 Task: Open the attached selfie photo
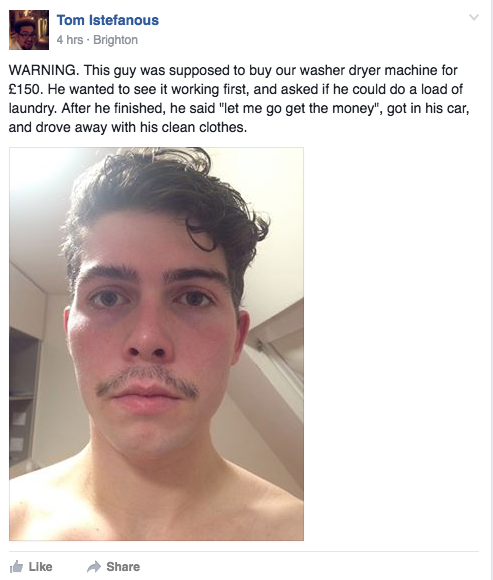tap(156, 344)
